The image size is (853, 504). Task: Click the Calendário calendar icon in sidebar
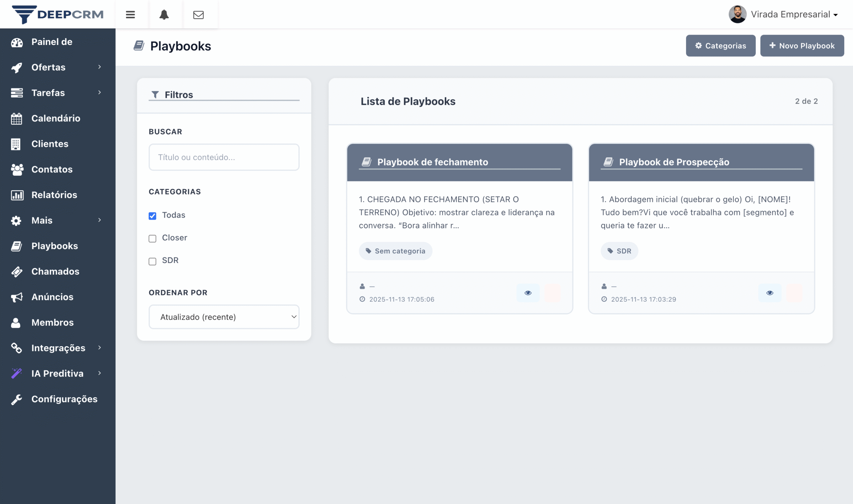point(16,119)
